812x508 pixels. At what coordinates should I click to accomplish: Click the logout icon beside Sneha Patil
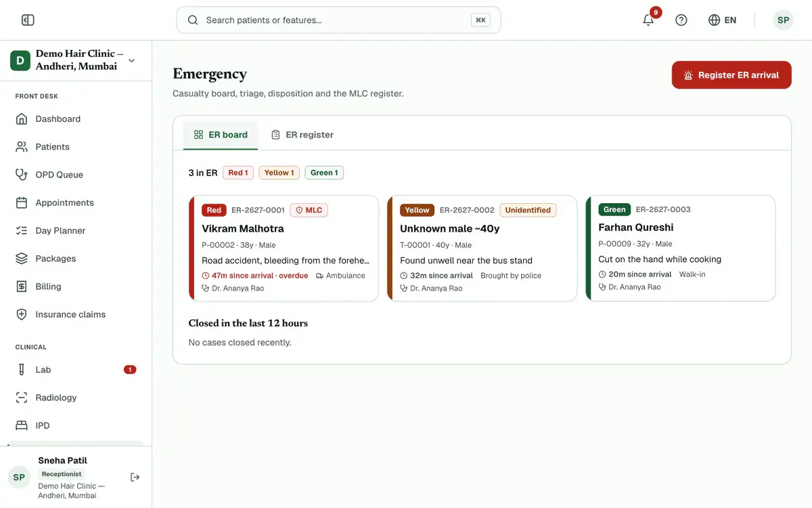135,478
